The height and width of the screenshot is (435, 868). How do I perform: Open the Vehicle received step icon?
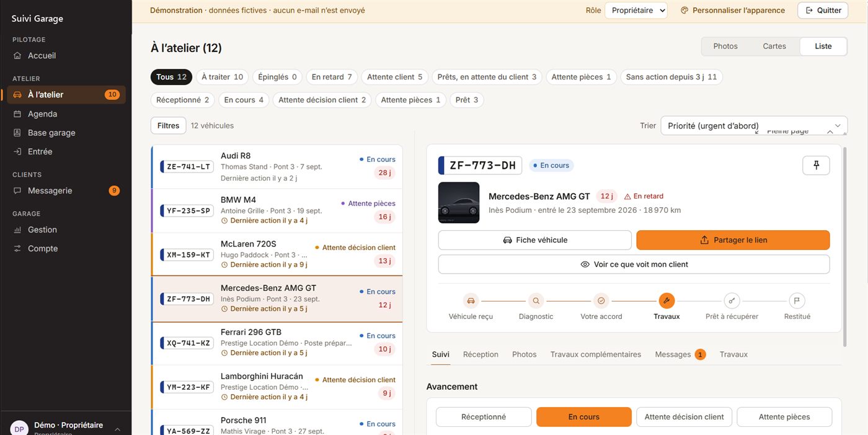tap(471, 301)
